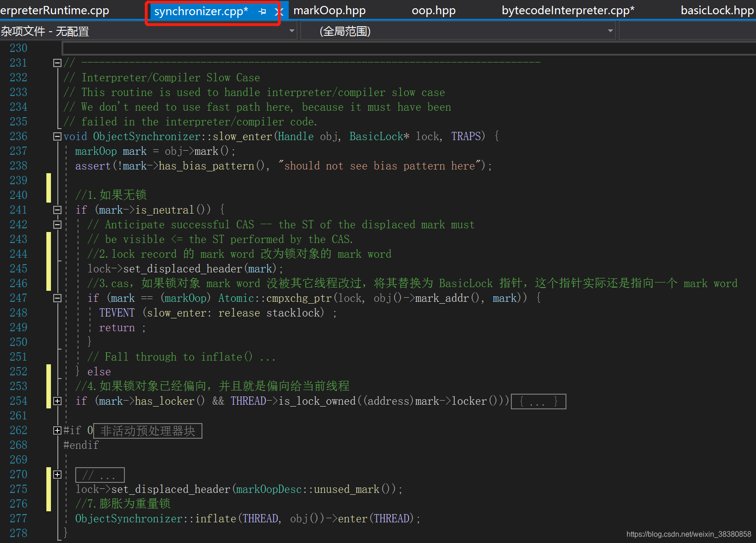
Task: Collapse comment block at line 231
Action: tap(57, 63)
